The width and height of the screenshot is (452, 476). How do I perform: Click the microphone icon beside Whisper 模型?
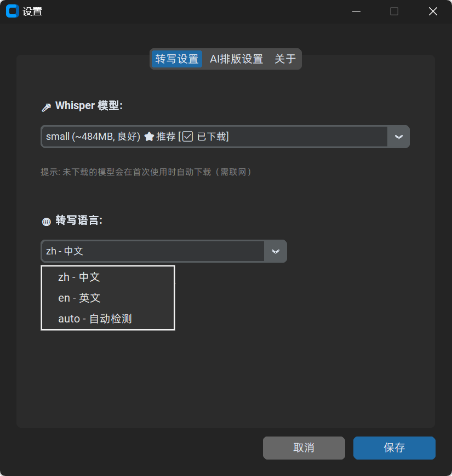46,107
